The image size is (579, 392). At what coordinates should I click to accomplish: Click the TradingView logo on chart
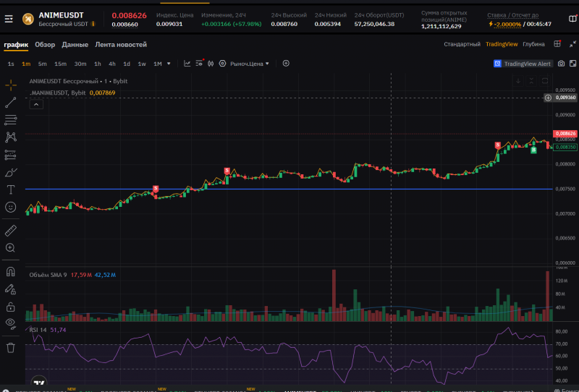point(39,382)
